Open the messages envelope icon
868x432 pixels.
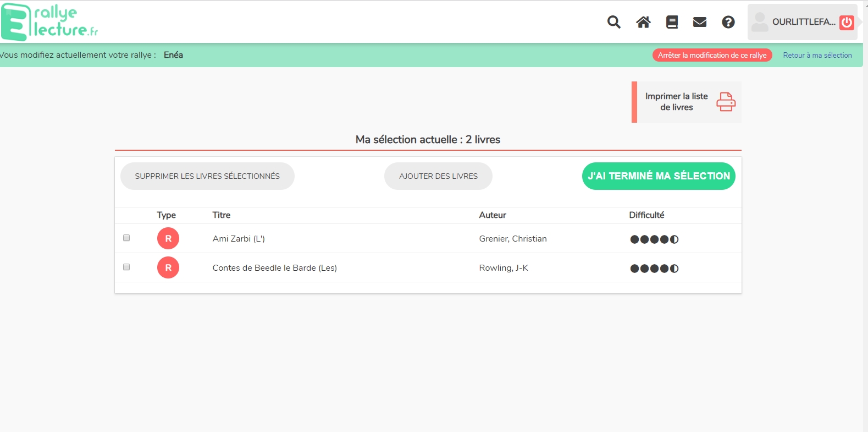pos(699,22)
